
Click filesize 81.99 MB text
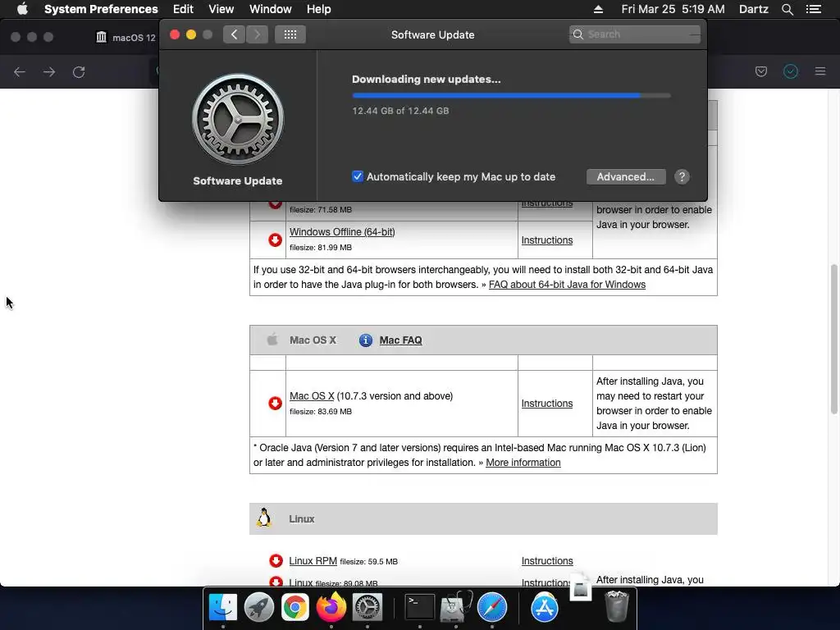pos(321,248)
